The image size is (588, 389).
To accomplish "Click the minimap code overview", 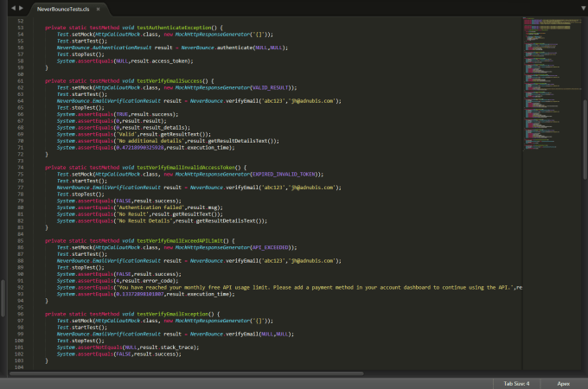I will tap(553, 83).
